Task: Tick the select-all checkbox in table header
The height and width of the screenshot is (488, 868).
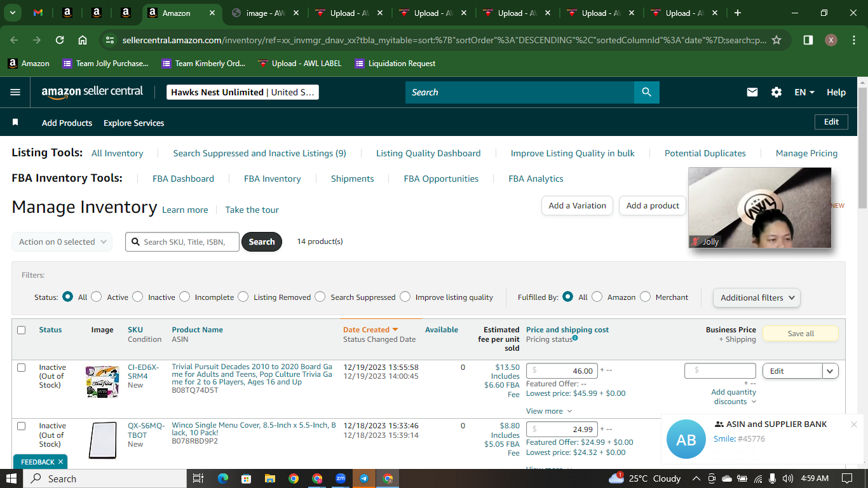Action: [x=22, y=330]
